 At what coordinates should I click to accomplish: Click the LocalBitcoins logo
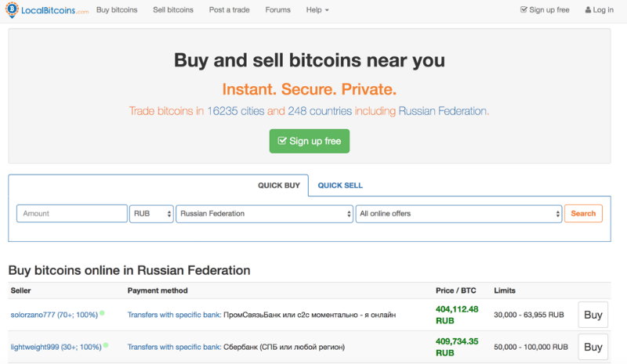pos(47,10)
